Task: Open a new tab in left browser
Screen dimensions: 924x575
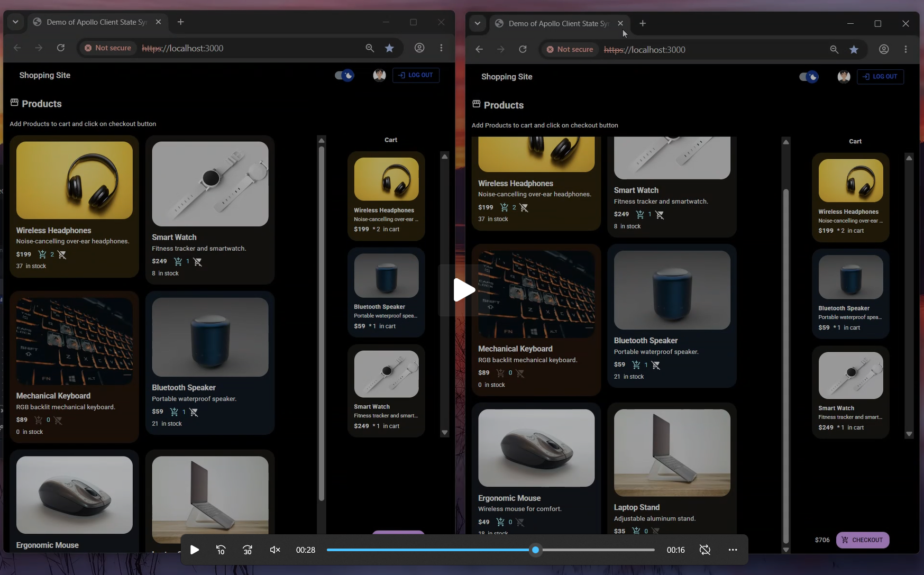Action: click(x=181, y=22)
